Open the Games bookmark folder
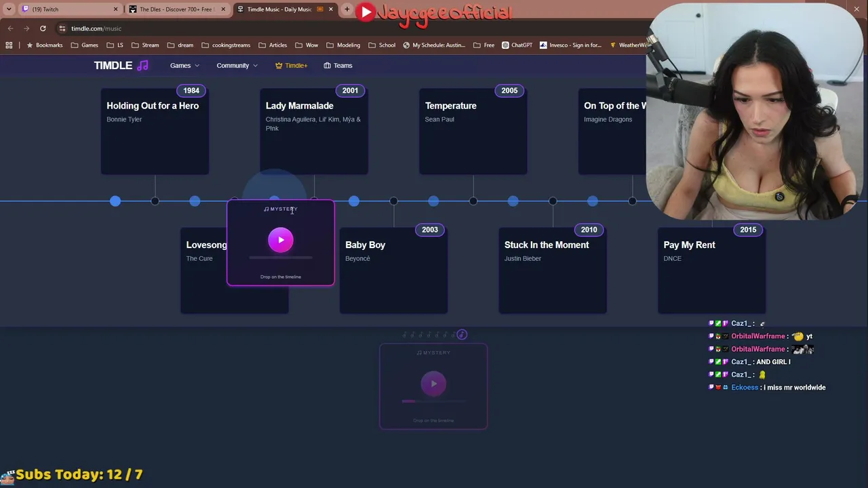The width and height of the screenshot is (868, 488). [85, 45]
